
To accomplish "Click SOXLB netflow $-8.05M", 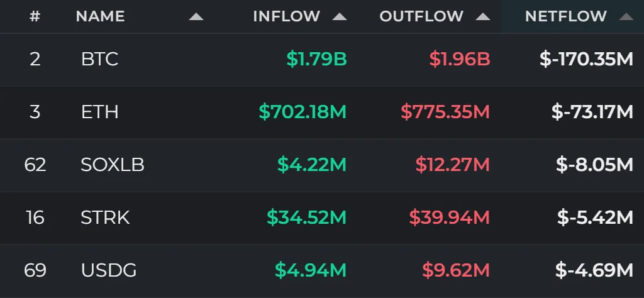I will coord(595,165).
